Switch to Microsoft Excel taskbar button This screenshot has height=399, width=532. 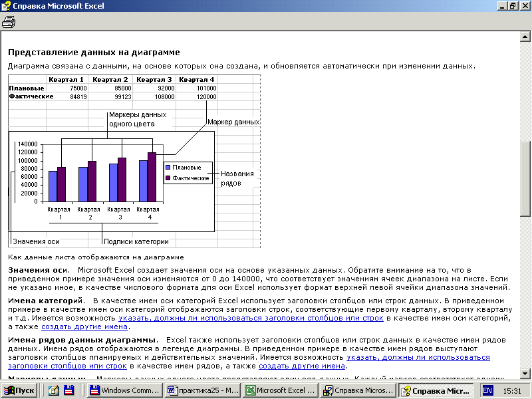point(281,390)
